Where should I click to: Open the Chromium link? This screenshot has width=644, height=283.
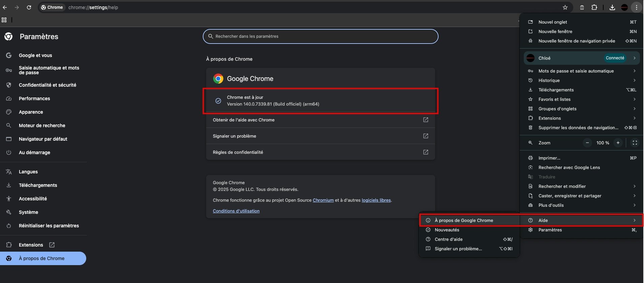click(323, 200)
